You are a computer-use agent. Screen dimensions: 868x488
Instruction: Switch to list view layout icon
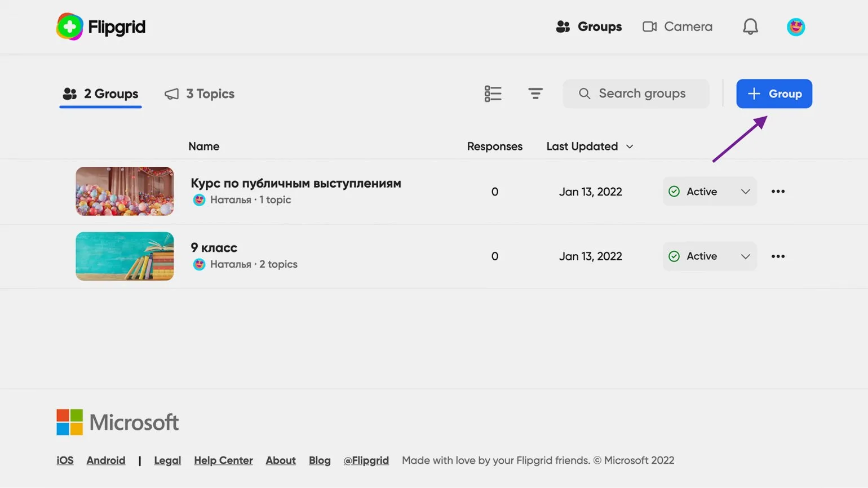pos(493,94)
